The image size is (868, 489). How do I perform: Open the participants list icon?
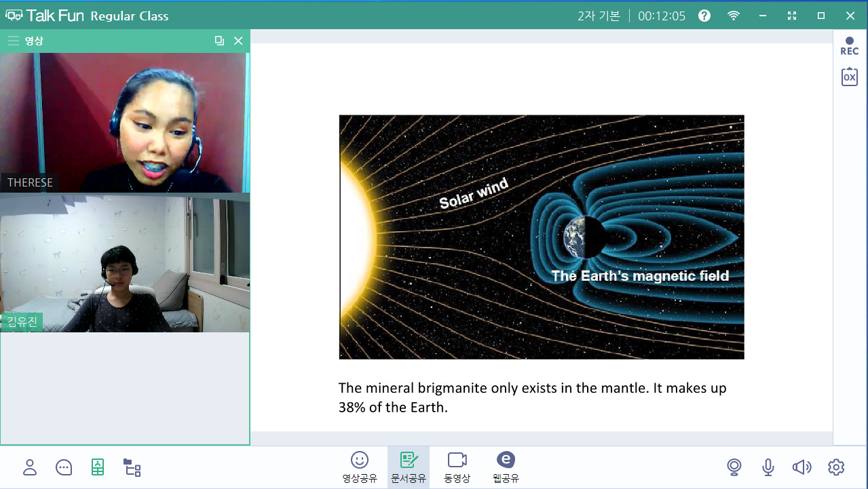click(30, 467)
